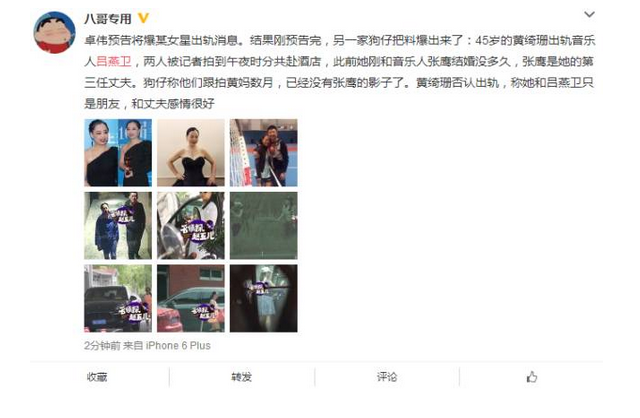The height and width of the screenshot is (418, 640).
Task: Open the red 吕燕卫 name link
Action: pos(113,62)
